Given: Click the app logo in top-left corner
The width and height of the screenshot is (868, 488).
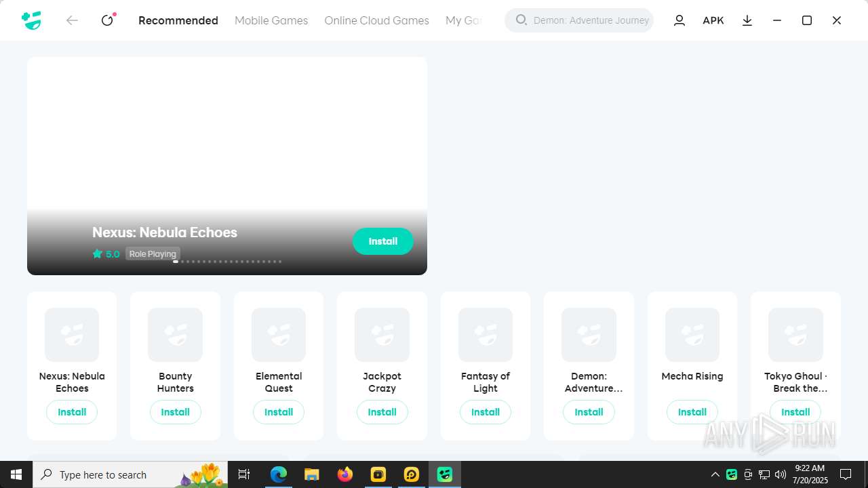Looking at the screenshot, I should [31, 20].
